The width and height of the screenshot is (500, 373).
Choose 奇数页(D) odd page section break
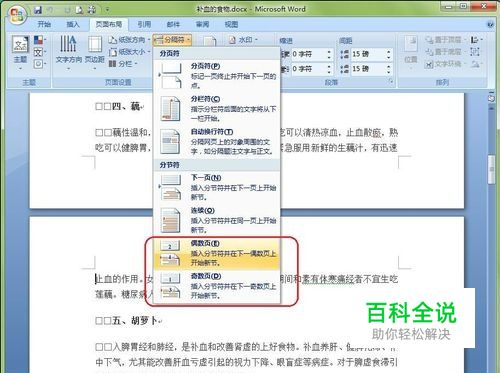[217, 286]
